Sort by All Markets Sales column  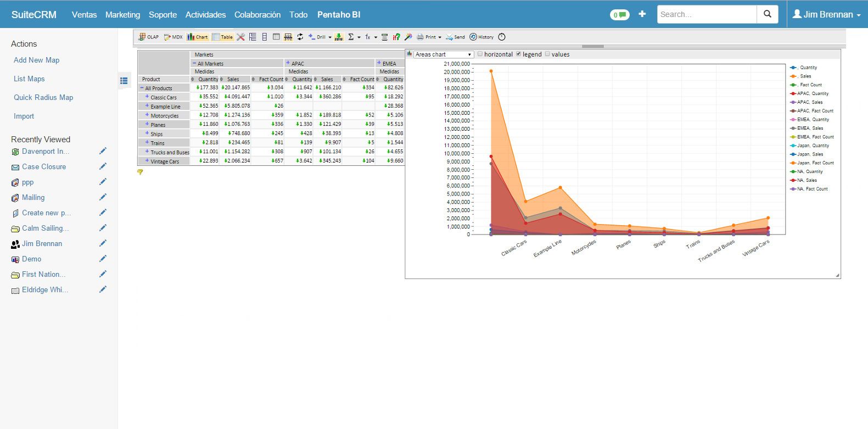[x=222, y=79]
